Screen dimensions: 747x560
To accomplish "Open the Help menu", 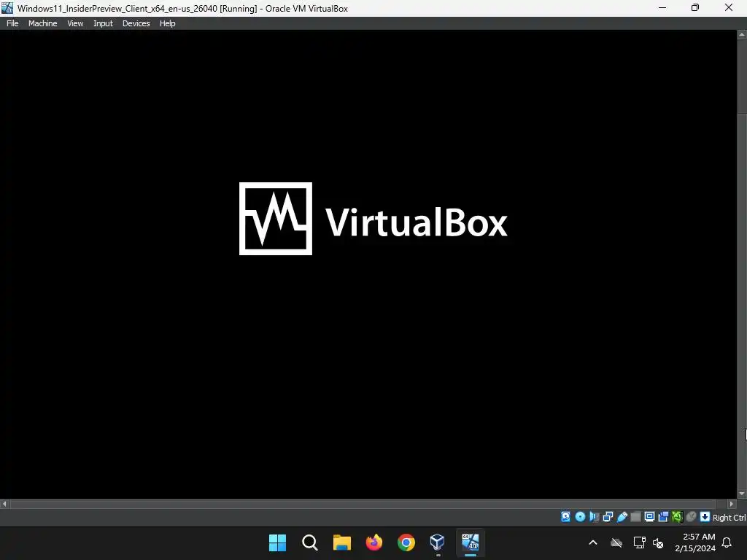I will click(167, 23).
